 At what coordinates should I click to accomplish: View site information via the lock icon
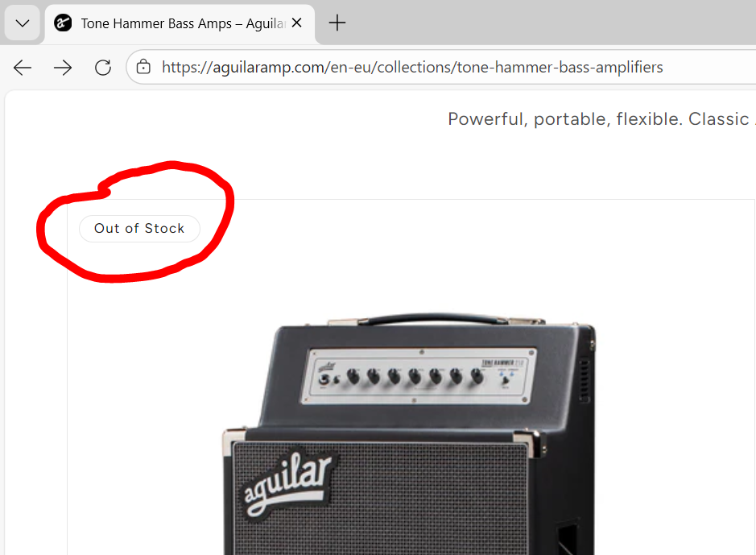[143, 67]
